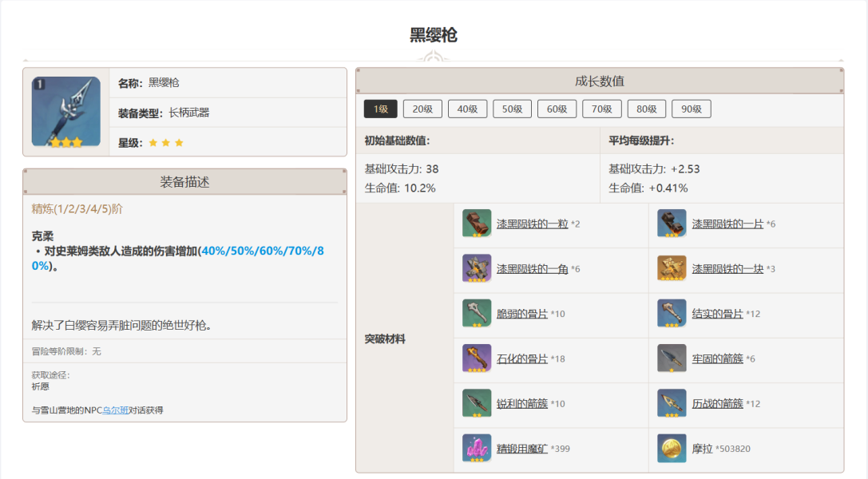The height and width of the screenshot is (479, 868).
Task: Open the 牢固的箭簇 material link
Action: (x=717, y=358)
